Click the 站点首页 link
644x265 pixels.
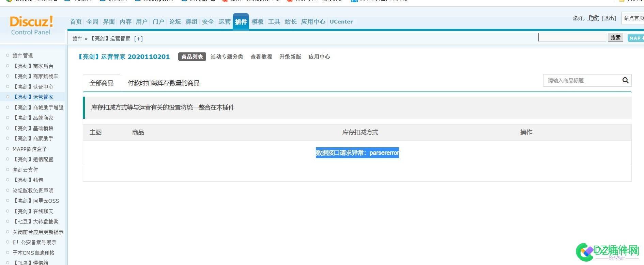pyautogui.click(x=634, y=18)
